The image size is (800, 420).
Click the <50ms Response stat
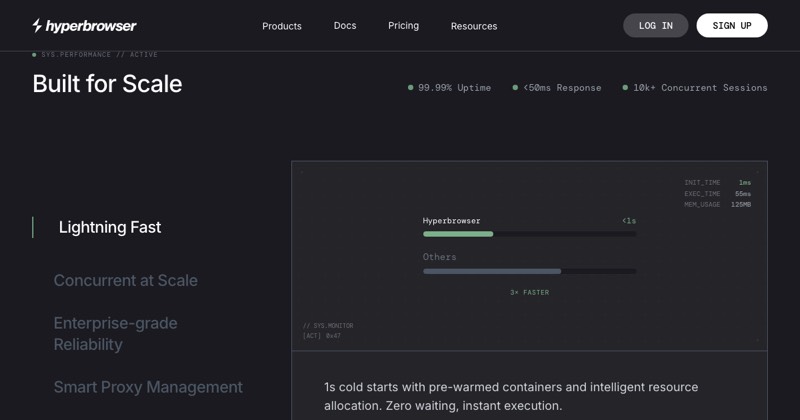(x=557, y=88)
